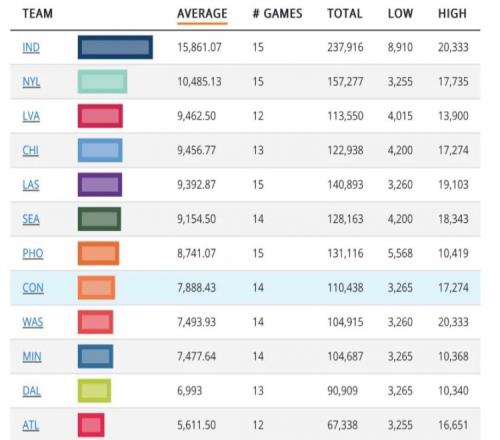Sort table by # GAMES column
The width and height of the screenshot is (500, 440).
tap(278, 14)
